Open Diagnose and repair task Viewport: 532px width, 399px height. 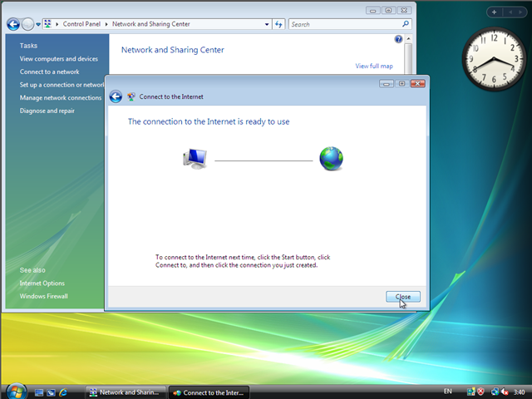(x=47, y=111)
